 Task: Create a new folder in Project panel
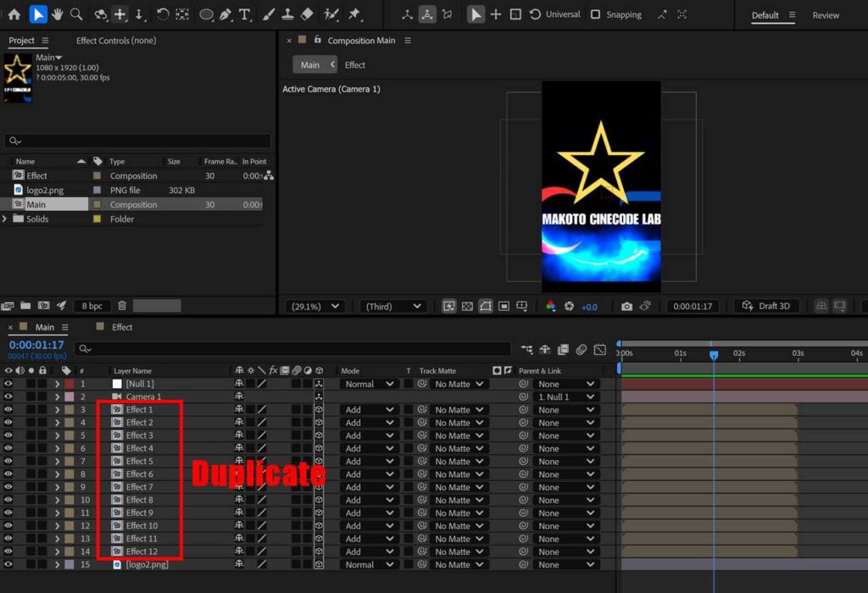[25, 305]
